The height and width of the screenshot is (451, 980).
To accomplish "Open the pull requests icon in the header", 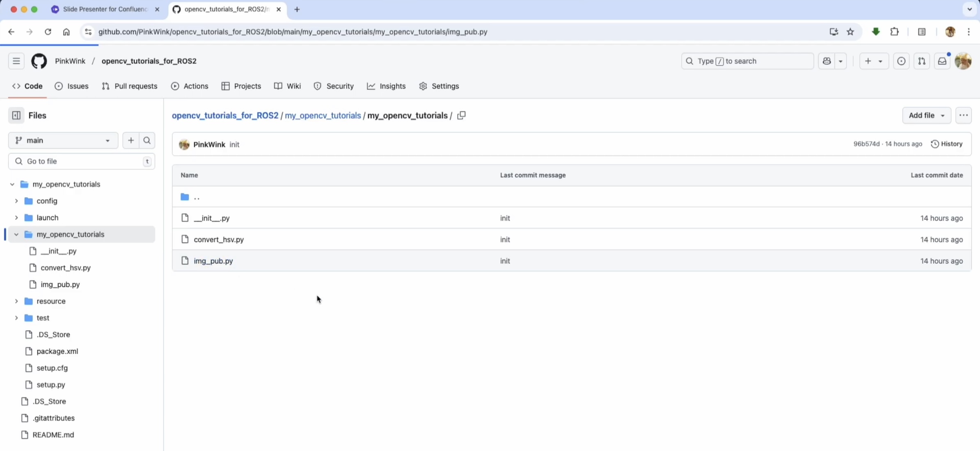I will 922,61.
